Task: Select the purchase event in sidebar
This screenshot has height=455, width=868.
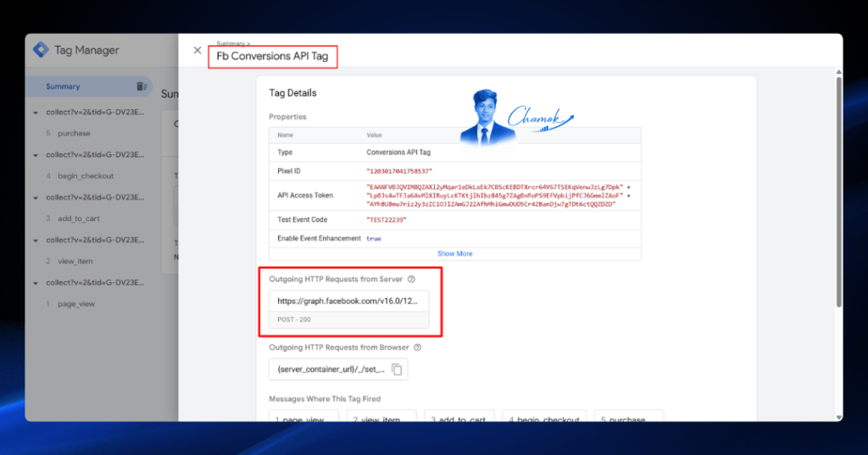Action: 74,133
